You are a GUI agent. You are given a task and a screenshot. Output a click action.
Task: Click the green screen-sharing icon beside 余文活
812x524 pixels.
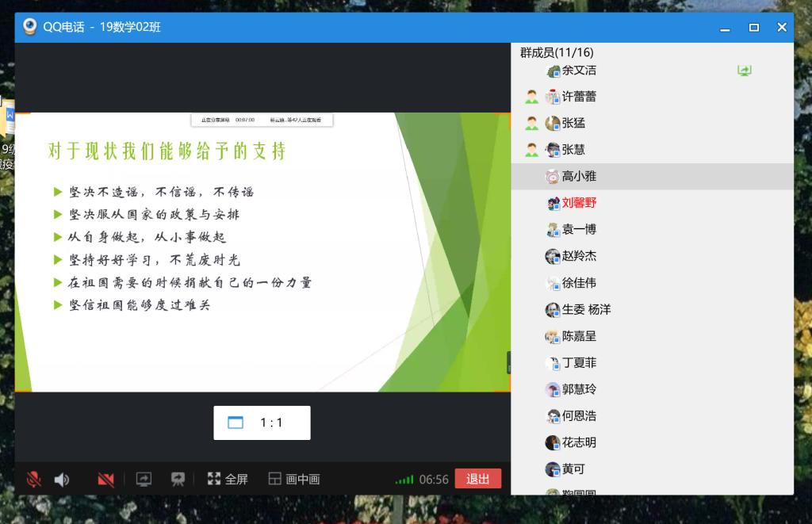(x=744, y=71)
